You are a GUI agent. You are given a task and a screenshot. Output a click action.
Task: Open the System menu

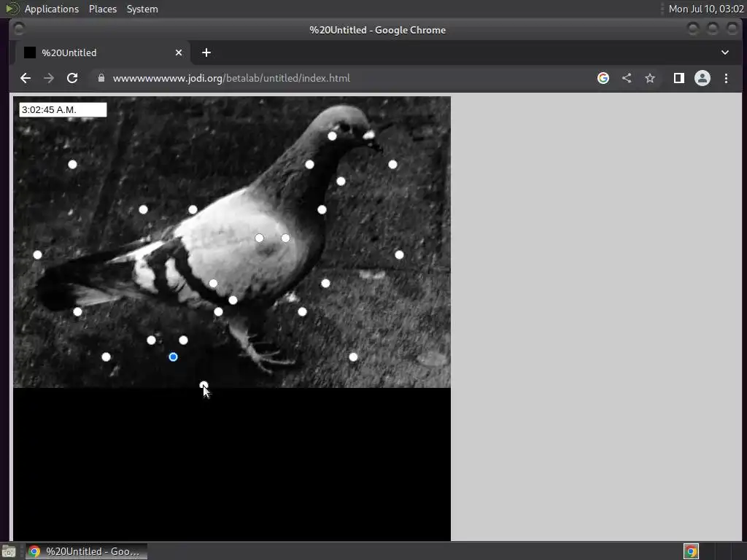[x=142, y=9]
